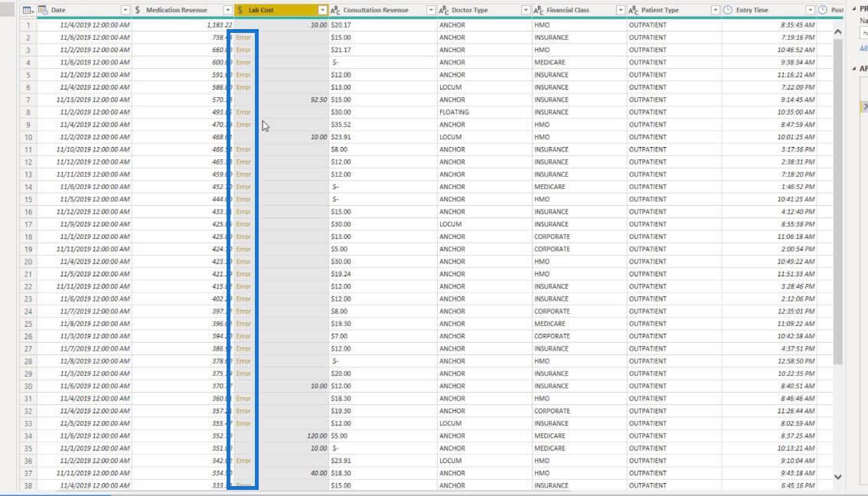Screen dimensions: 868x496
Task: Click entry time 6:45:16 PM in row 38
Action: point(798,485)
